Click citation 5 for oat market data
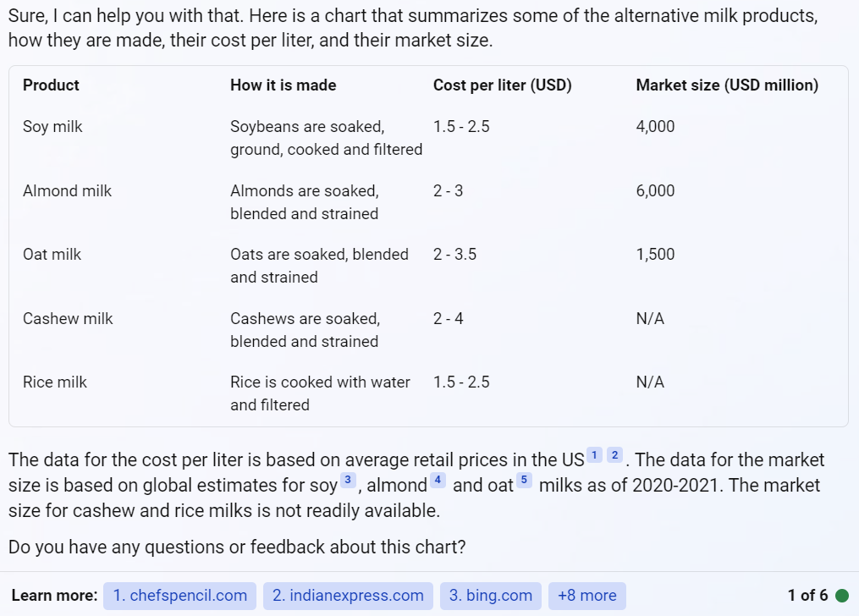Screen dimensions: 859x616 tap(525, 481)
